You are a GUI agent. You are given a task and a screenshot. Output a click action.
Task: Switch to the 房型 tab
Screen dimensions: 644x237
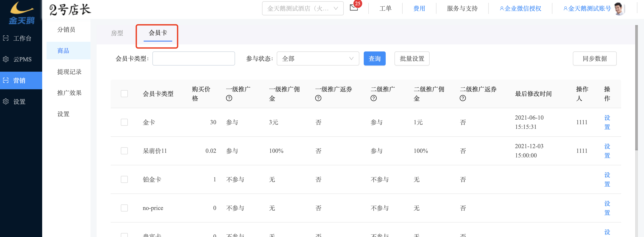[x=117, y=33]
